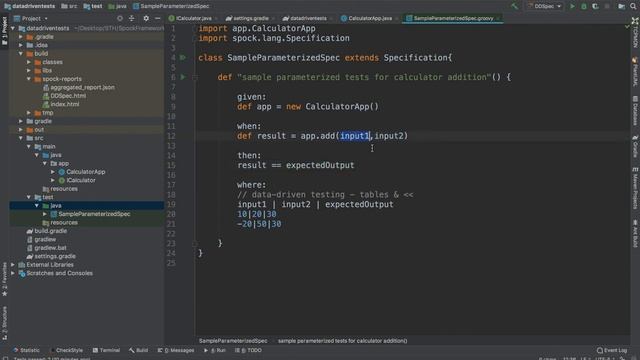Click the 'src' breadcrumb in navigation bar
This screenshot has height=360, width=640.
coord(69,6)
